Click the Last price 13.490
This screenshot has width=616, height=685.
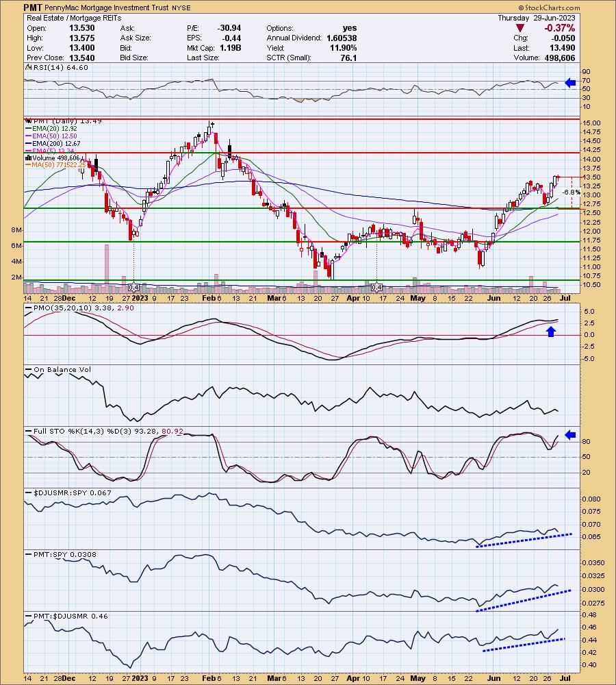pyautogui.click(x=563, y=48)
